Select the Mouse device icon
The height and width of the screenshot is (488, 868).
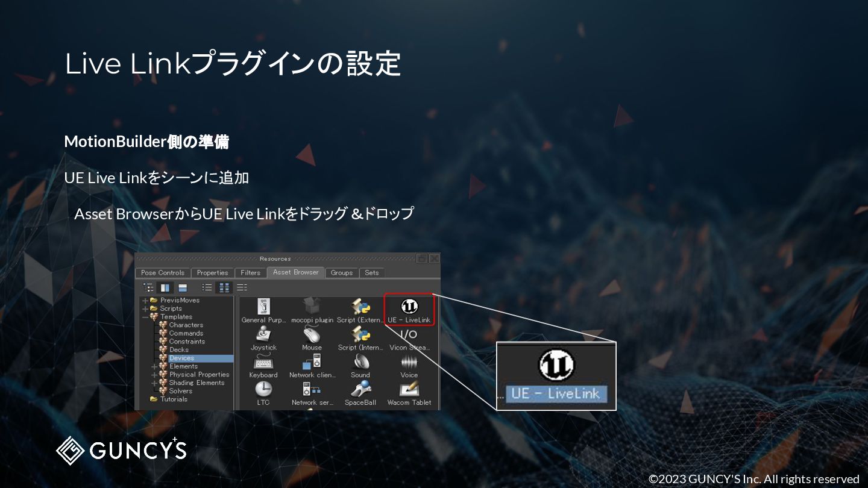[x=312, y=334]
